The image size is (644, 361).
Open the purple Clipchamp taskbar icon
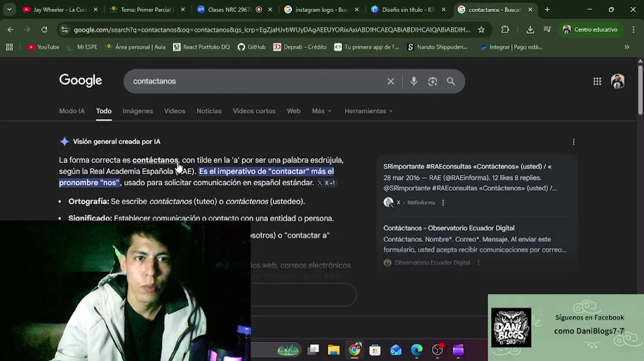pyautogui.click(x=458, y=350)
